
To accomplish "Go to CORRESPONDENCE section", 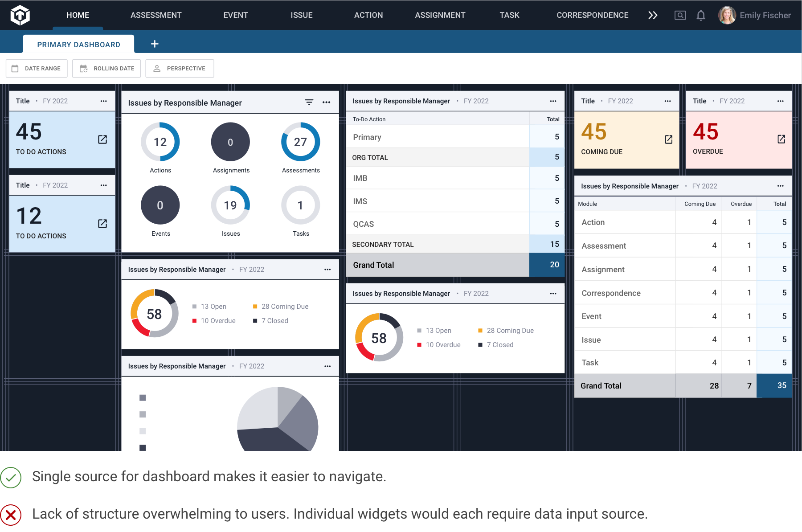I will 592,15.
